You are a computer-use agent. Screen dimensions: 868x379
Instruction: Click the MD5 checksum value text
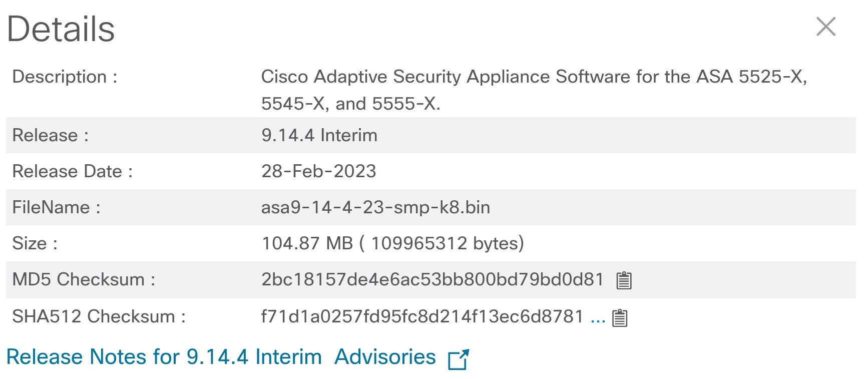coord(432,279)
